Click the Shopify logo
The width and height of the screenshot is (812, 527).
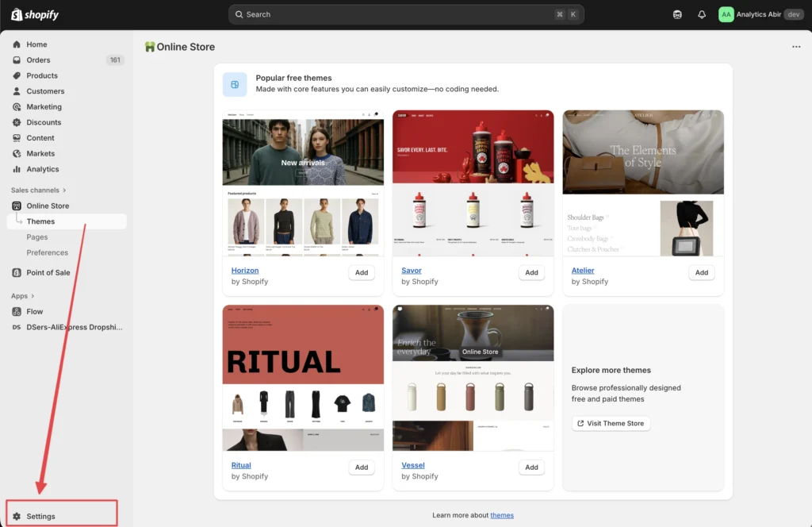pyautogui.click(x=35, y=14)
